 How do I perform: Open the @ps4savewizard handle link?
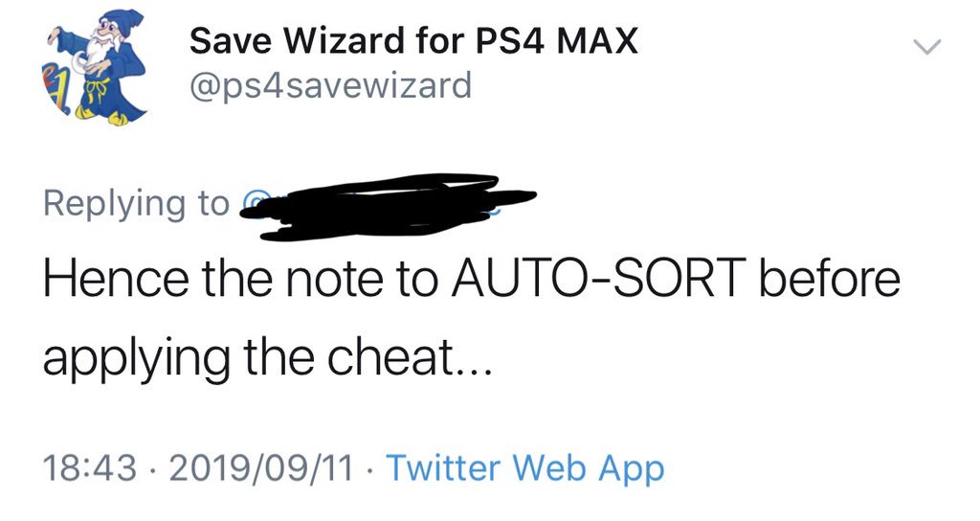tap(330, 85)
